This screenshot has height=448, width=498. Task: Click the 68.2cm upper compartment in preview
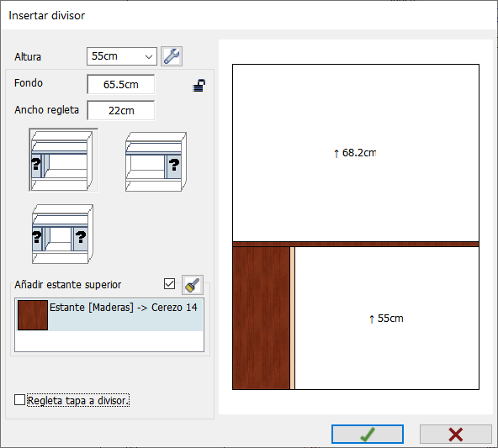coord(356,153)
